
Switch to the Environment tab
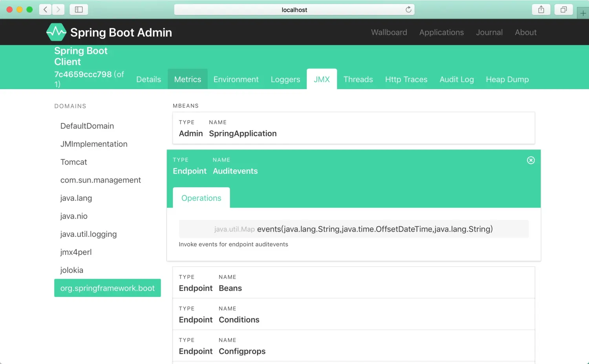(236, 79)
